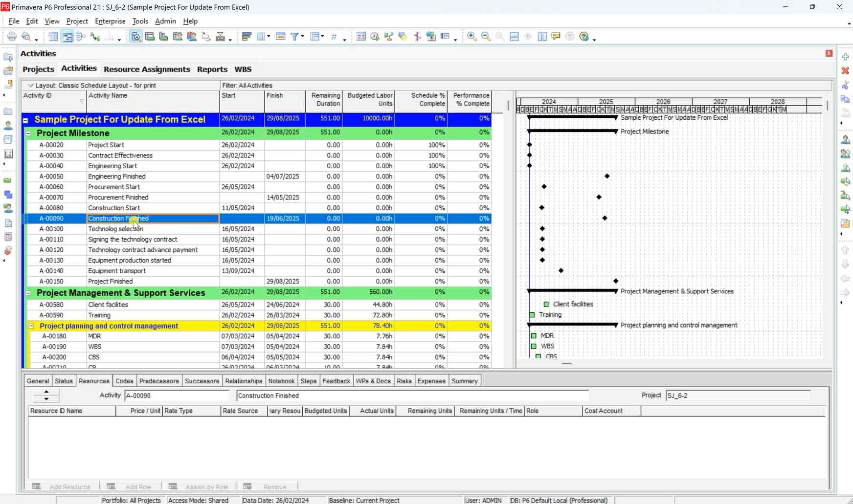Collapse the Project Milestone group
853x504 pixels.
click(x=28, y=133)
